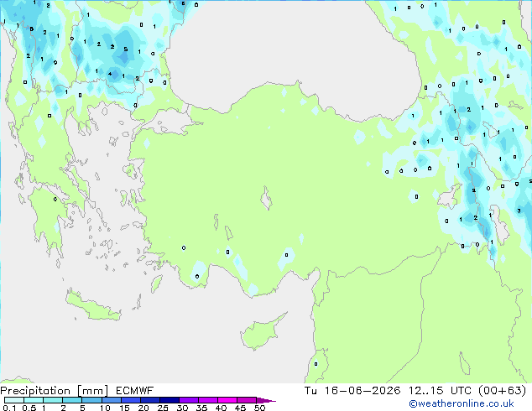Screen dimensions: 532x411
Task: Click the island of Crete on map
Action: click(x=92, y=305)
